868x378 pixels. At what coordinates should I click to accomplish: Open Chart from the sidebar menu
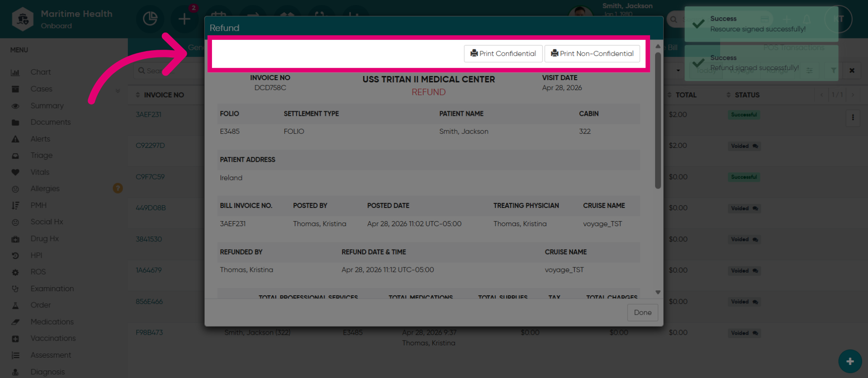tap(41, 72)
